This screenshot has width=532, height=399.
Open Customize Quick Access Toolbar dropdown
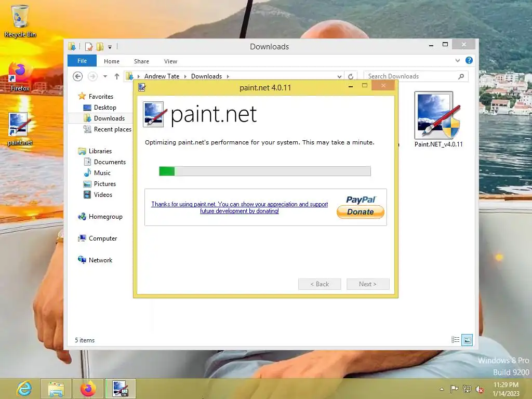(x=110, y=47)
